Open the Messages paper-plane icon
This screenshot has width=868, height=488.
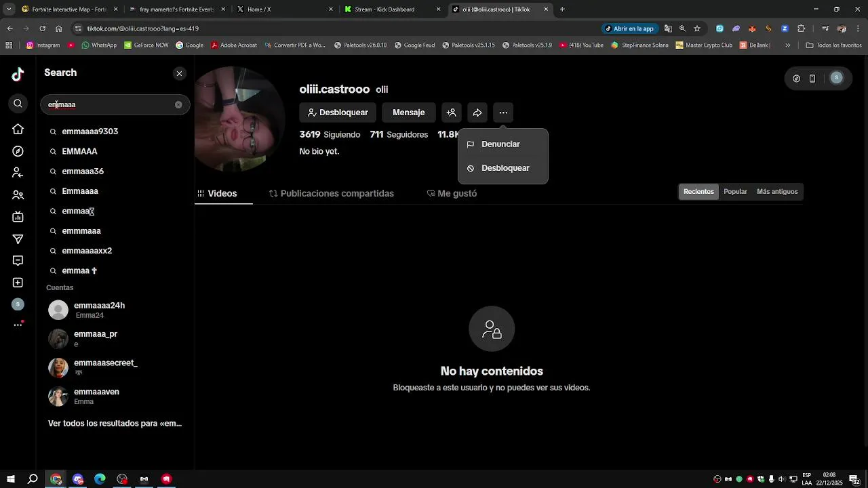pos(18,239)
